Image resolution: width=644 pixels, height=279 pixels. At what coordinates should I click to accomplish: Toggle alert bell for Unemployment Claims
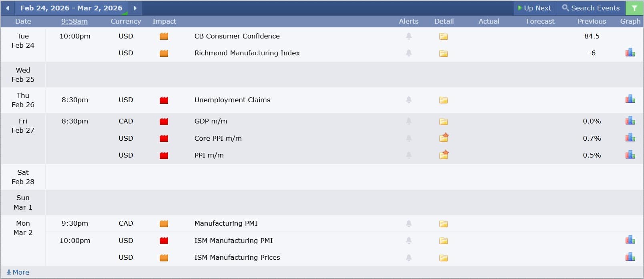(409, 100)
